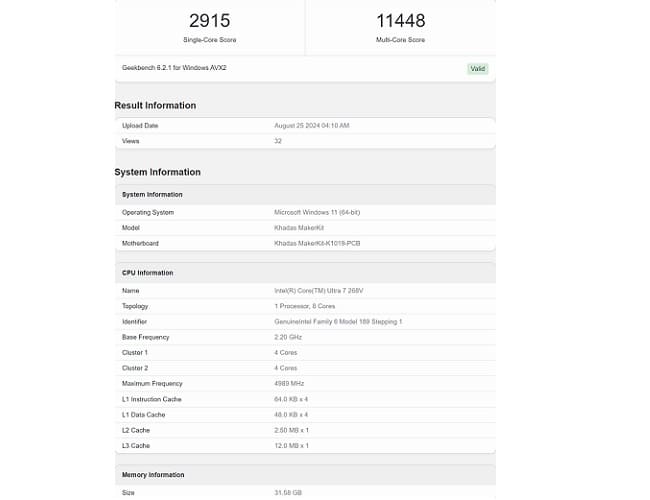
Task: Click the large 'System Information' heading
Action: (158, 172)
